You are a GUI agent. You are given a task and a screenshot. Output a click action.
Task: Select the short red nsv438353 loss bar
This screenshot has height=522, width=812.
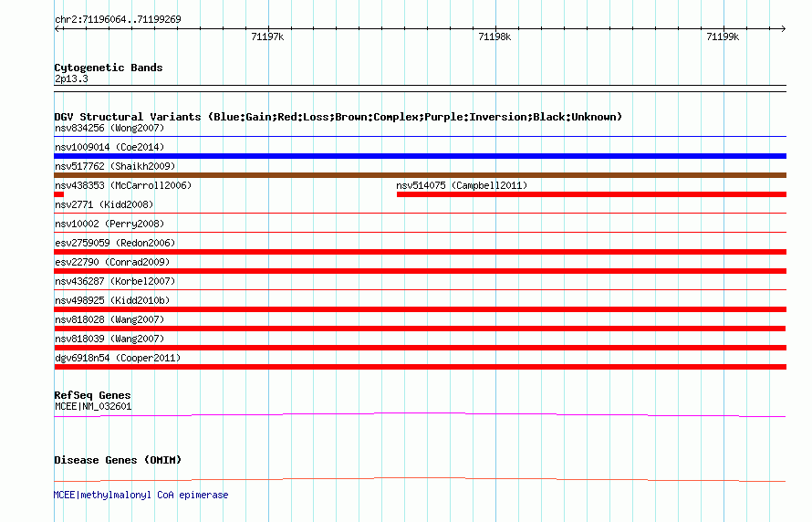[59, 194]
